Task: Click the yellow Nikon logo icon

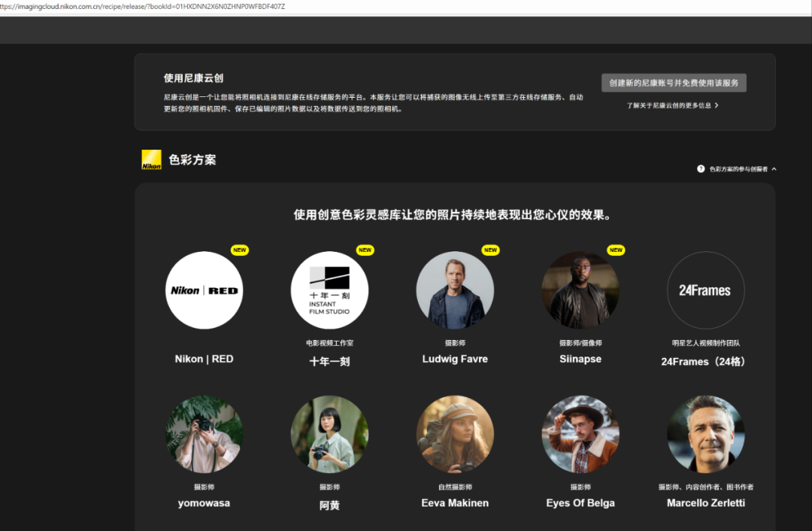Action: pos(152,159)
